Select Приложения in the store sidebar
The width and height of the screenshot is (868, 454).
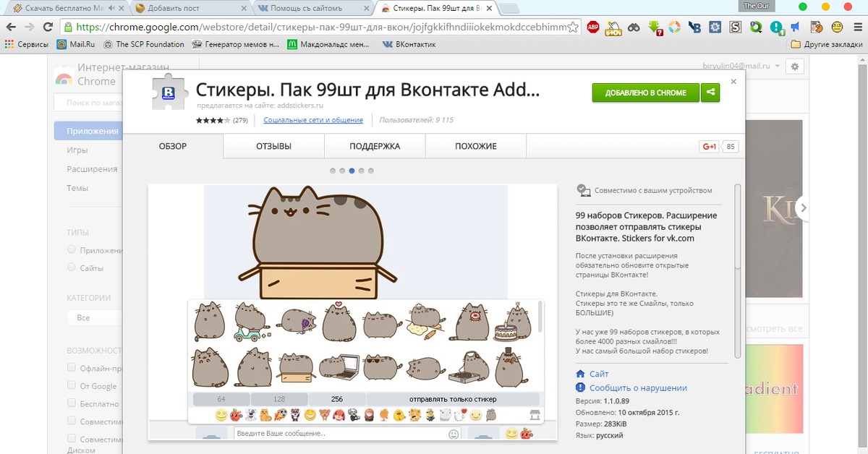(x=88, y=131)
